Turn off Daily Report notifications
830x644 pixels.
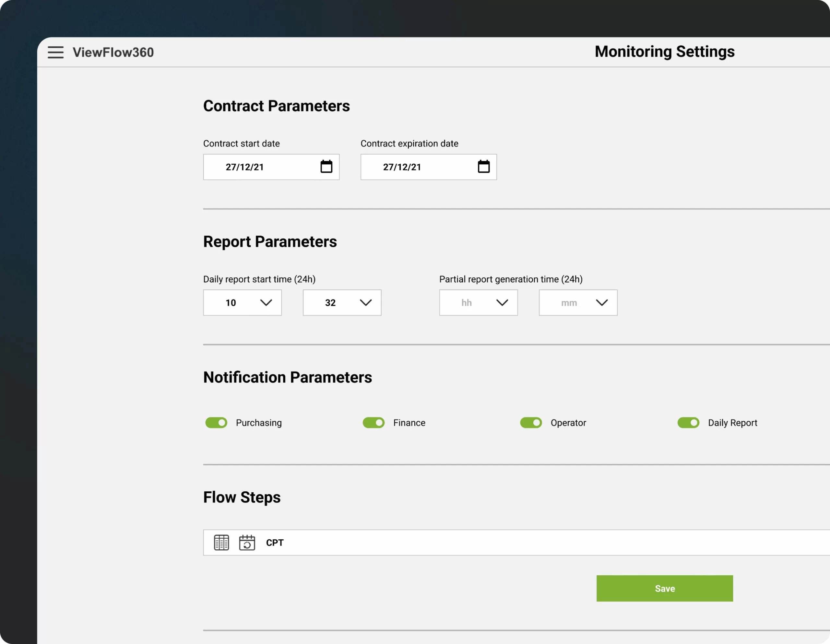tap(688, 423)
